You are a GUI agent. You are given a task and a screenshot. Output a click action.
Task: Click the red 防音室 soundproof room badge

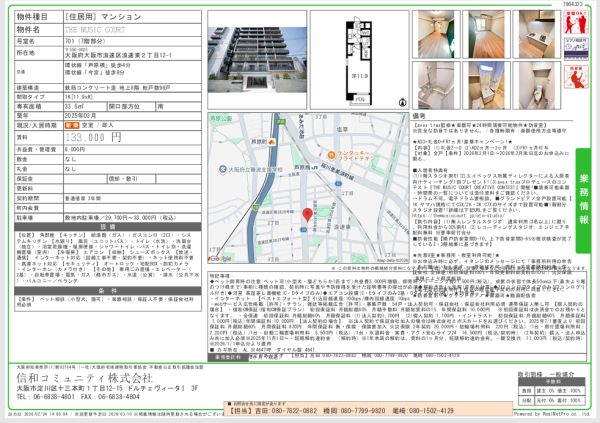point(576,77)
